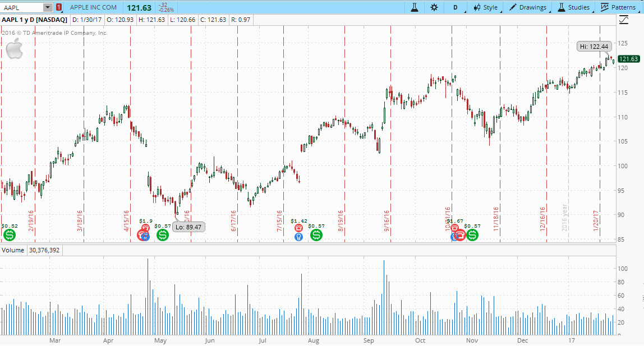The image size is (644, 346).
Task: Click the 121.63 green price bubble on axis
Action: [x=628, y=59]
